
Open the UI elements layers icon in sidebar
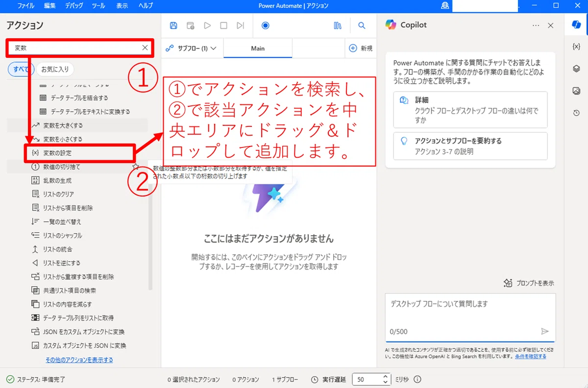576,69
